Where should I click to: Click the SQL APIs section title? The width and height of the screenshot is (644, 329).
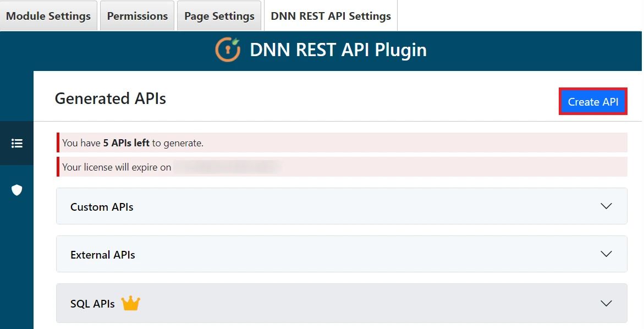pos(92,304)
